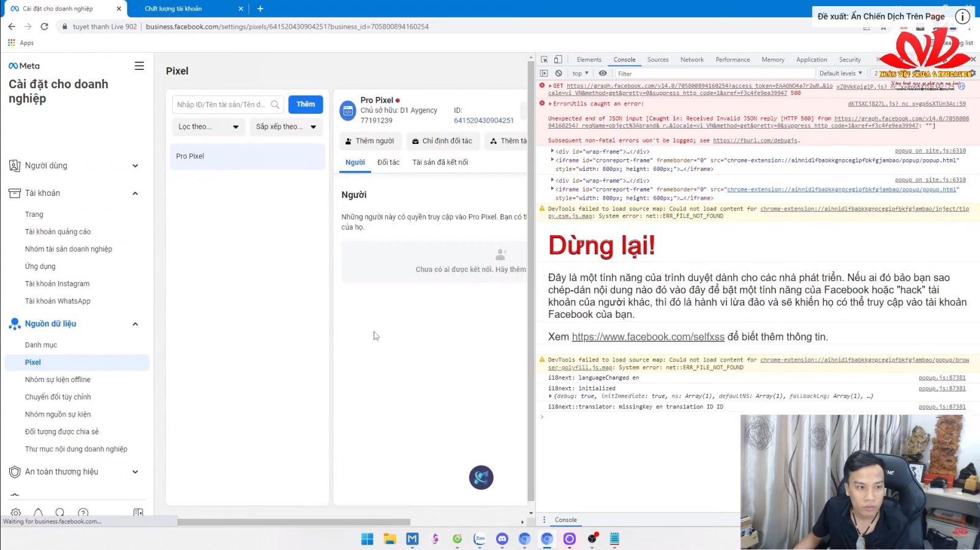The image size is (980, 550).
Task: Open Tài khoản WhatsApp in sidebar
Action: point(58,301)
